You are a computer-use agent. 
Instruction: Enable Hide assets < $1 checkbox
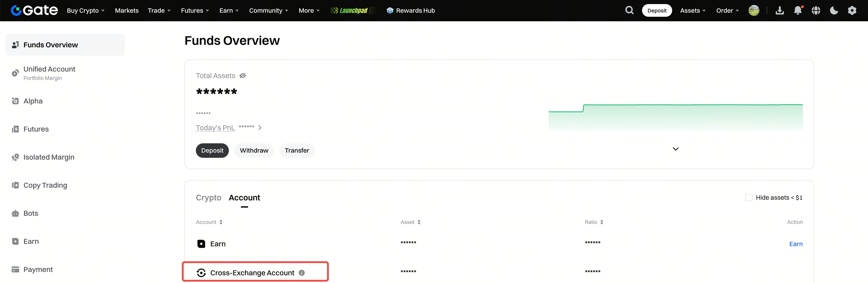(749, 197)
